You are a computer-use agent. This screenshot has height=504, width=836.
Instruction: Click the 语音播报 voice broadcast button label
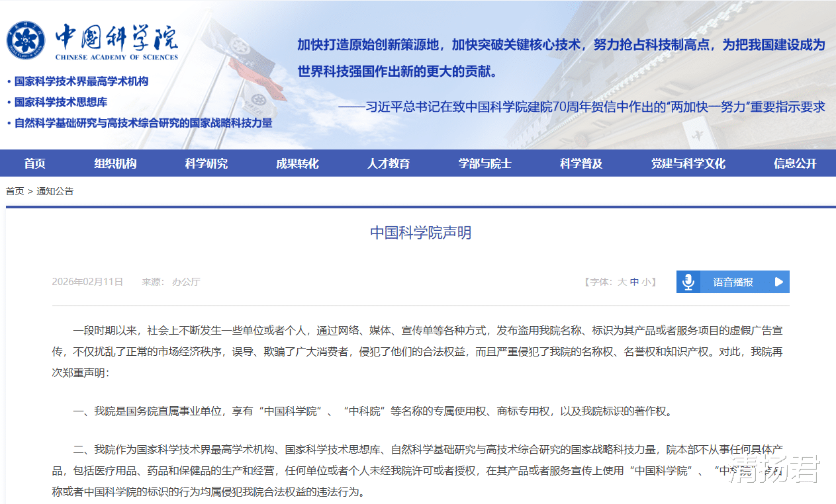coord(733,282)
